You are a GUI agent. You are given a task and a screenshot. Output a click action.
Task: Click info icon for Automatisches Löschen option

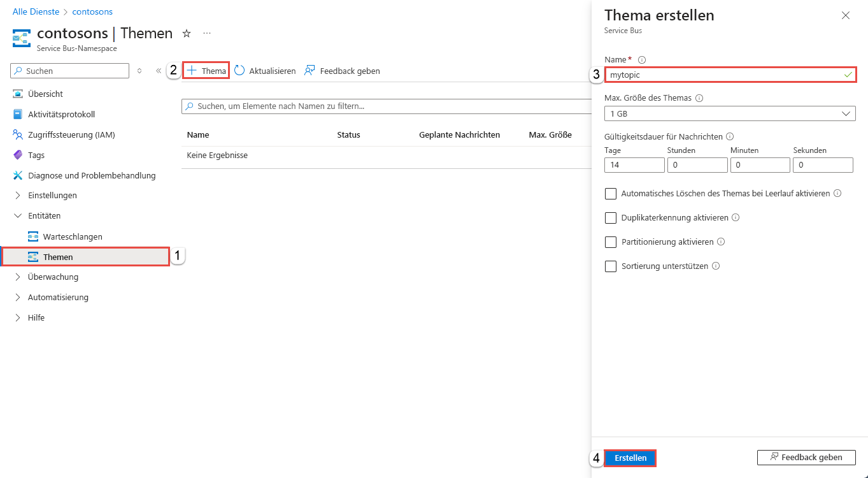pyautogui.click(x=837, y=193)
